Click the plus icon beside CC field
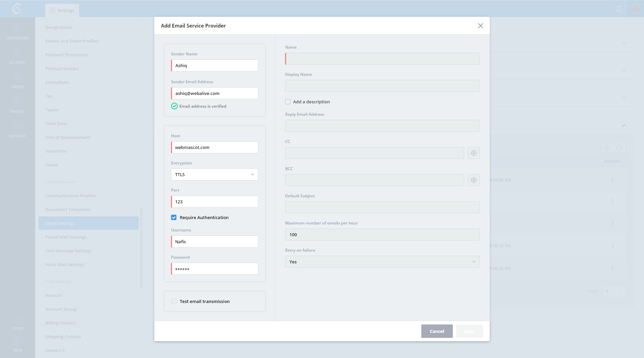Image resolution: width=644 pixels, height=358 pixels. coord(474,153)
